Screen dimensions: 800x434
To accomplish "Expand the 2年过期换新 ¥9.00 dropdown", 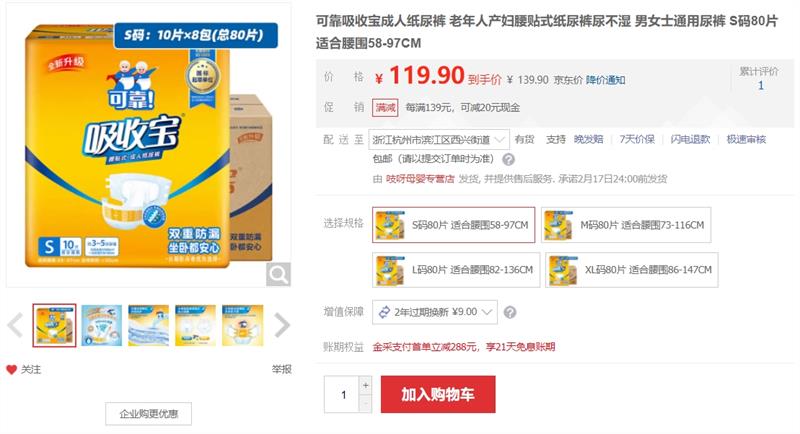I will [435, 312].
